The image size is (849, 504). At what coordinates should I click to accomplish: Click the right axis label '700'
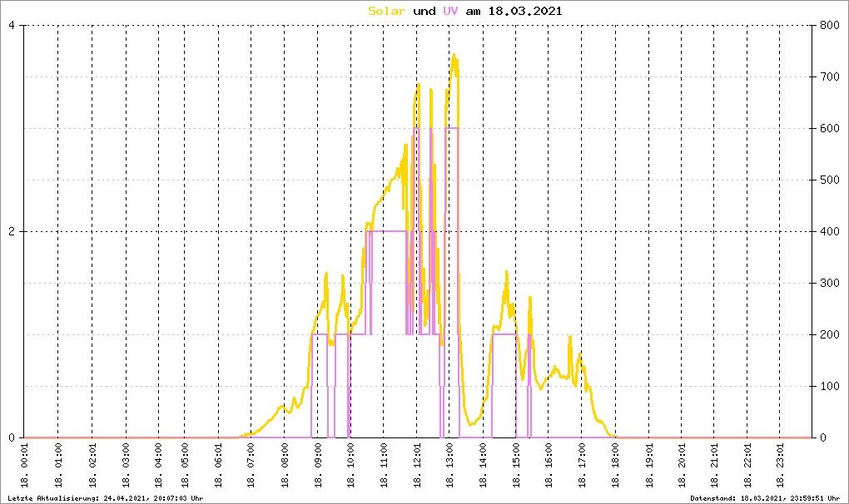829,77
